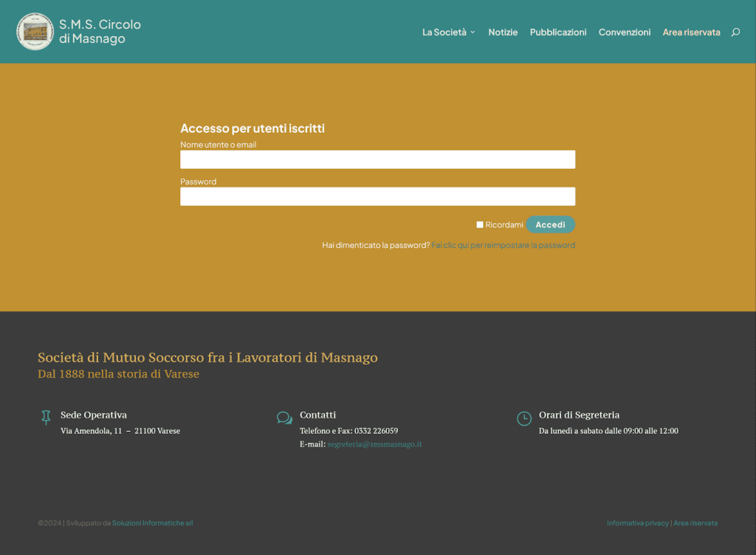Focus the Password input field

(x=377, y=196)
